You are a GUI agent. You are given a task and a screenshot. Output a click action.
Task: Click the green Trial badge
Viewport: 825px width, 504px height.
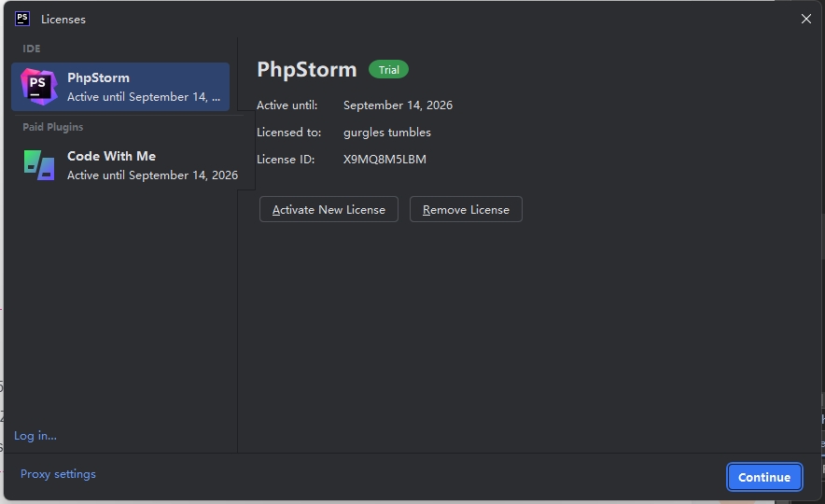[388, 69]
